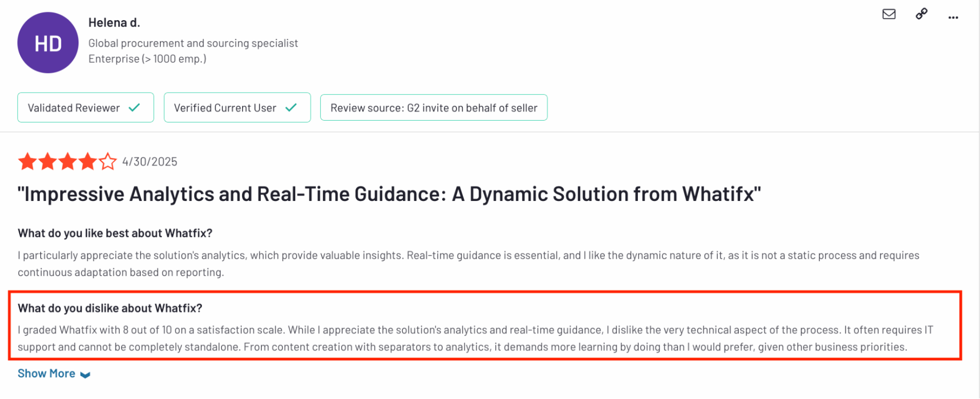Click the Show More chevron arrow
This screenshot has height=399, width=980.
[85, 375]
